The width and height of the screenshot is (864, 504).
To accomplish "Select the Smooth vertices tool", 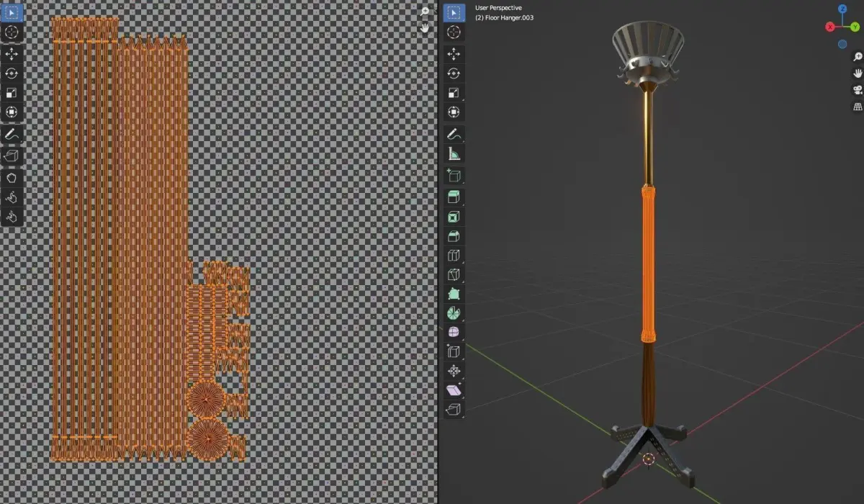I will tap(454, 333).
